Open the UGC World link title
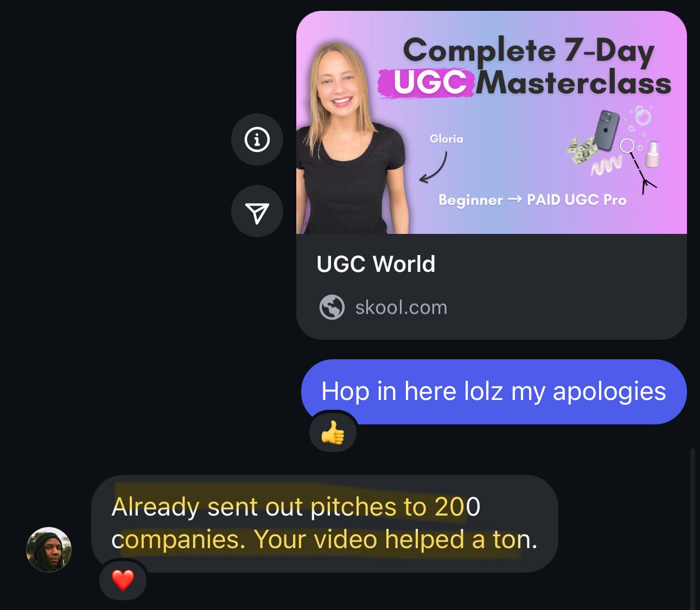This screenshot has width=700, height=610. [376, 264]
